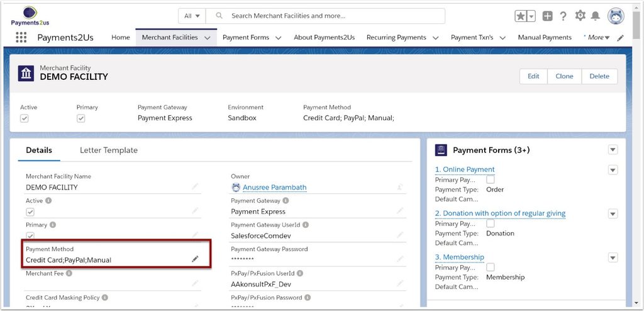Click the Clone button
644x311 pixels.
pos(564,76)
